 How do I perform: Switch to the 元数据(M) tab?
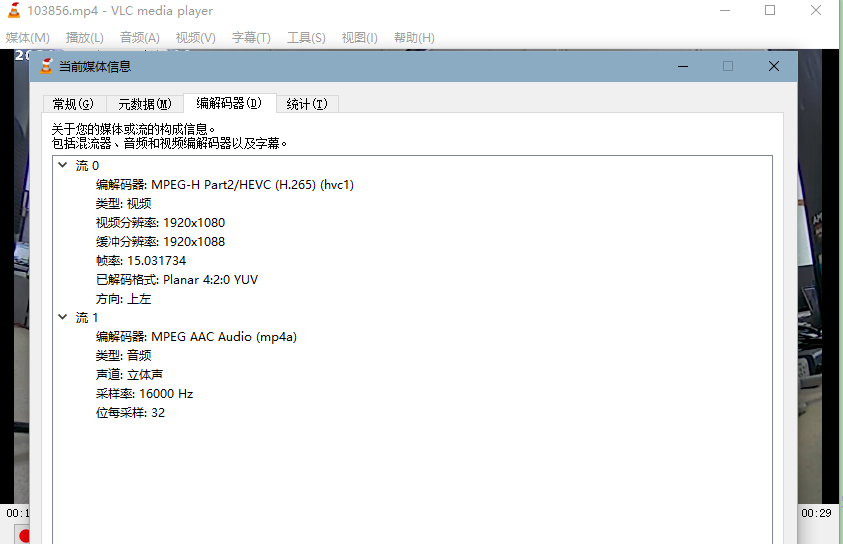(145, 104)
